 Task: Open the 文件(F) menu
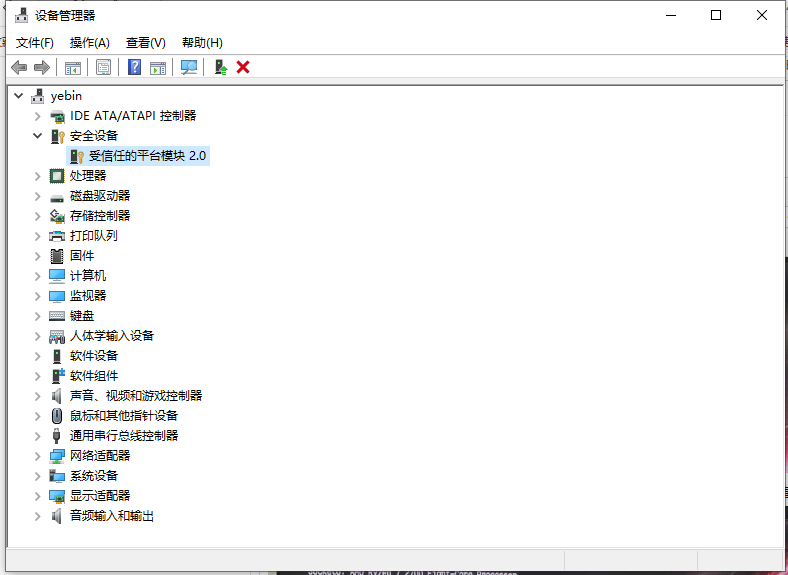35,43
